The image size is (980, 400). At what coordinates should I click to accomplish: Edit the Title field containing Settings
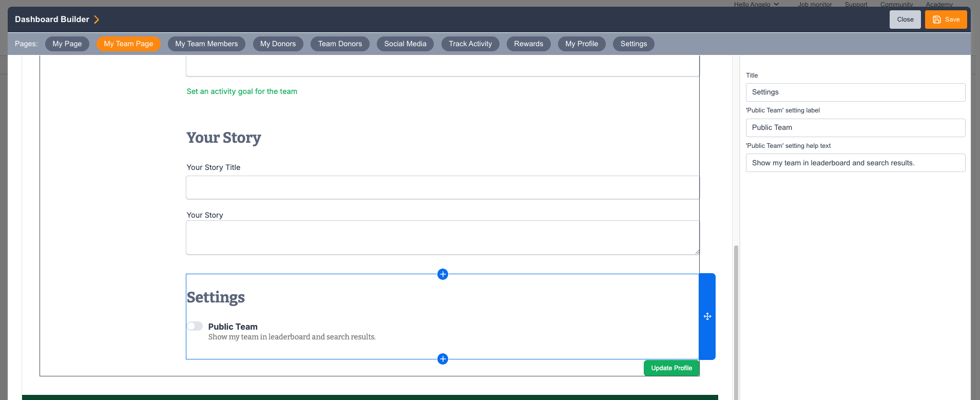click(855, 92)
